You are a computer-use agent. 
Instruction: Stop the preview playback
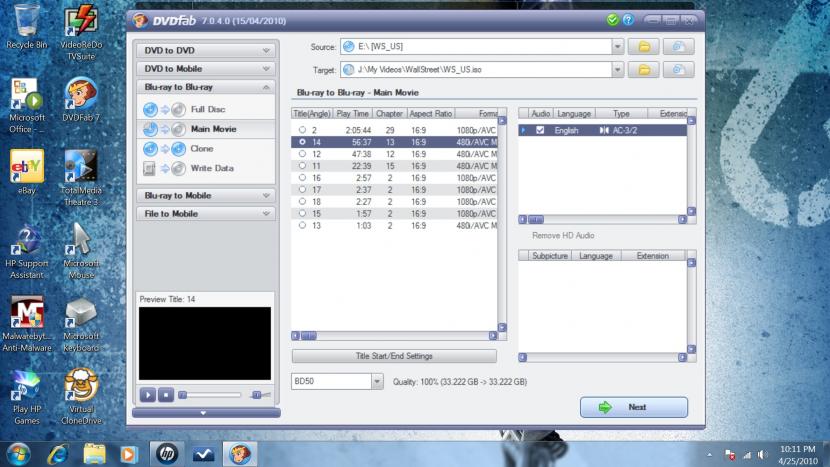tap(166, 395)
